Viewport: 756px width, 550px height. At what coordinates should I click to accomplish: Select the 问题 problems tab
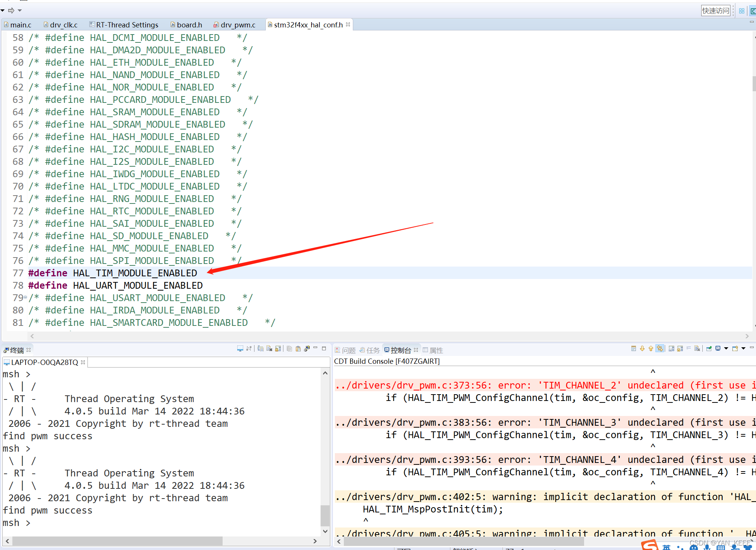345,350
